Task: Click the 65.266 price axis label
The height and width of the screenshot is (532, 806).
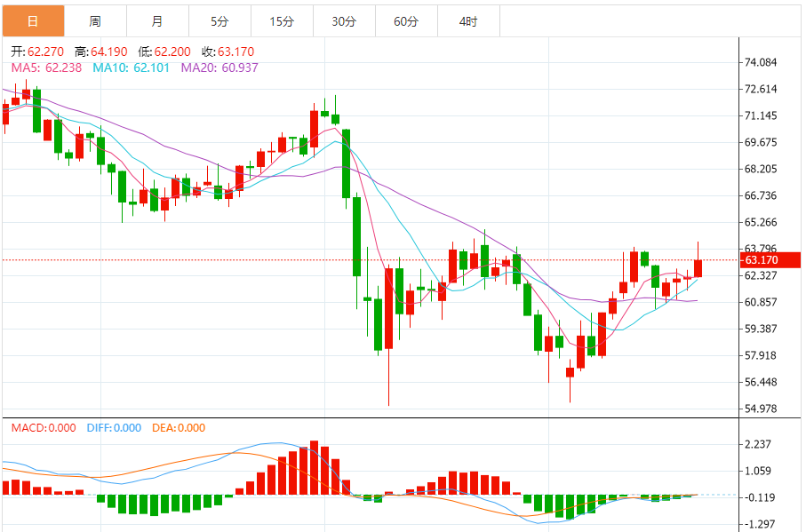Action: tap(761, 222)
